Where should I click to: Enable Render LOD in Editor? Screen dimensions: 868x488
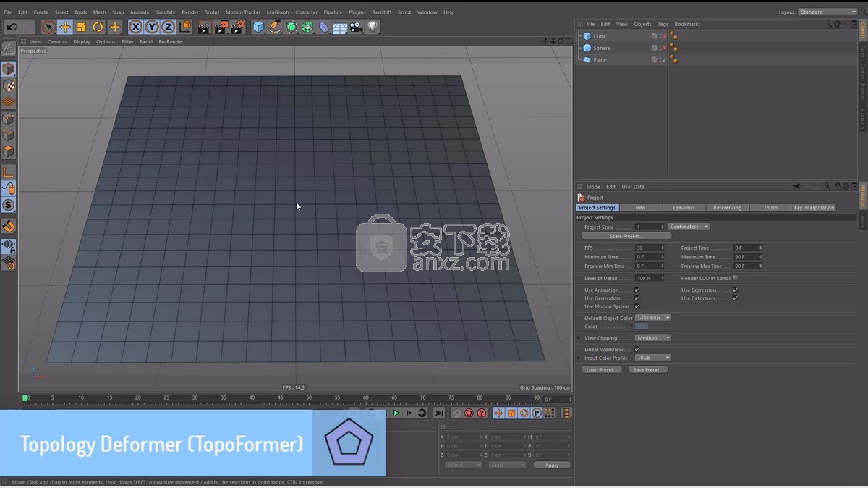click(736, 277)
